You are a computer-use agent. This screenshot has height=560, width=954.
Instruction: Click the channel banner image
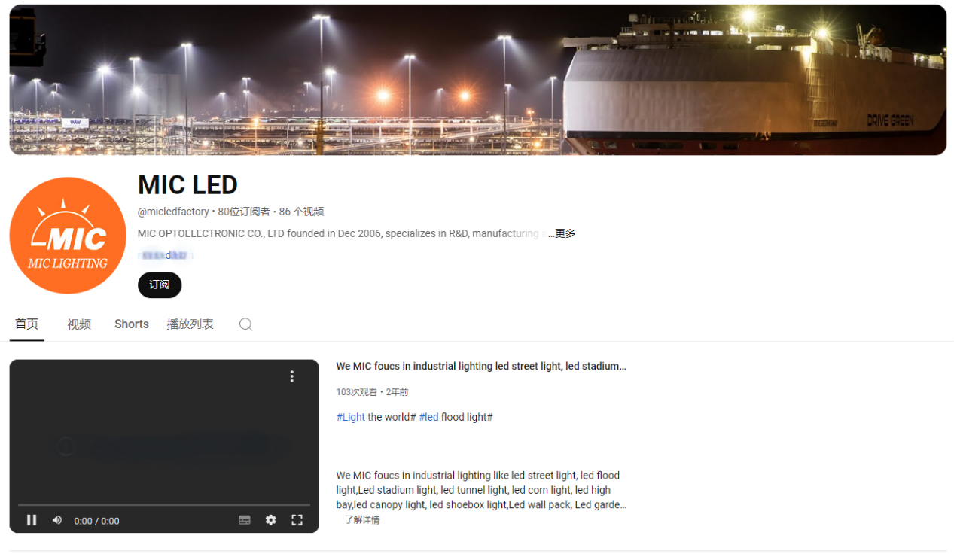(x=477, y=80)
